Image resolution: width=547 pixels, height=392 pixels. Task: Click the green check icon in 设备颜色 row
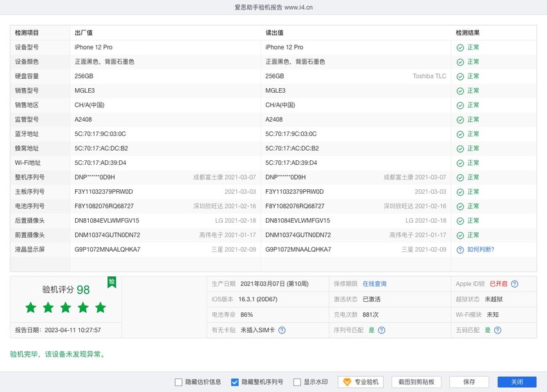click(460, 62)
